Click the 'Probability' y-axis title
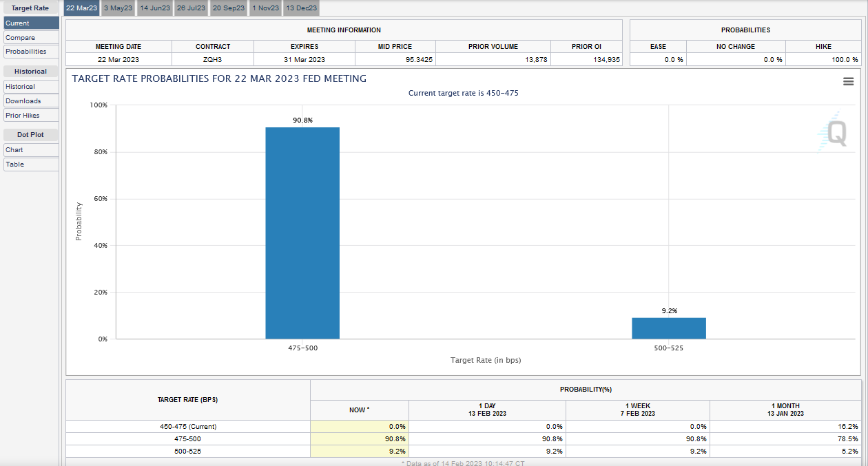The height and width of the screenshot is (466, 868). click(x=79, y=222)
